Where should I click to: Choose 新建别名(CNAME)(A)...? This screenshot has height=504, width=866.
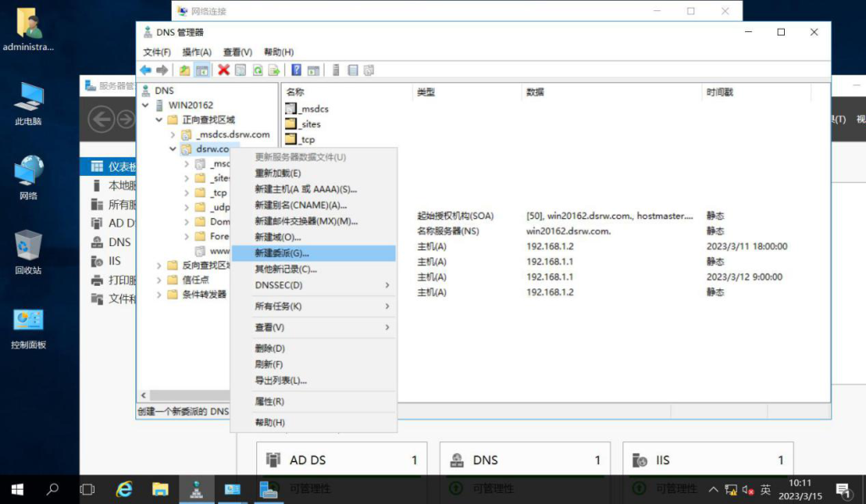click(313, 205)
